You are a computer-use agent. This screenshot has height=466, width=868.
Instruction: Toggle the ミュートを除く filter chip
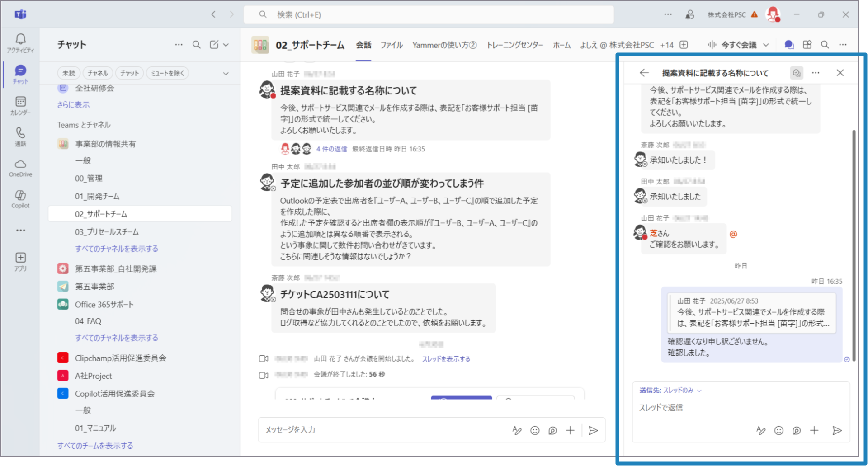167,73
